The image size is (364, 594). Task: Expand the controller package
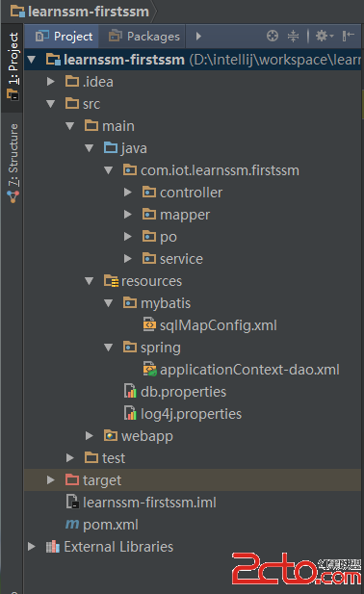[x=128, y=193]
